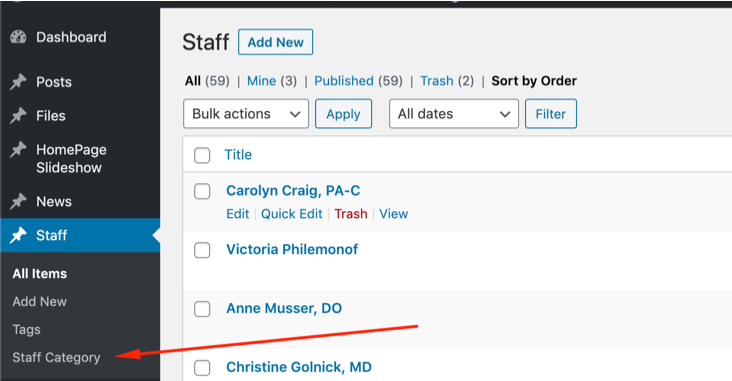The height and width of the screenshot is (381, 732).
Task: Click the Add New button beside Staff heading
Action: point(275,42)
